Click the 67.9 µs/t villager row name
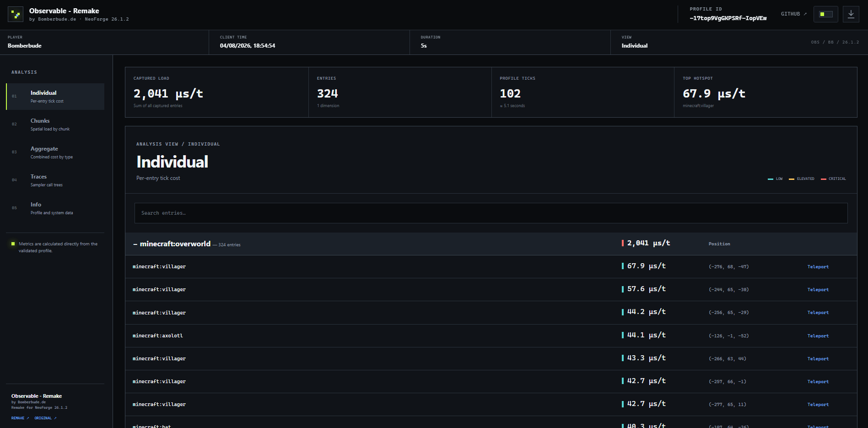Image resolution: width=868 pixels, height=428 pixels. coord(159,267)
